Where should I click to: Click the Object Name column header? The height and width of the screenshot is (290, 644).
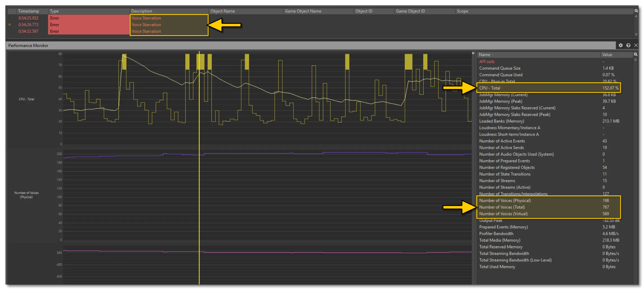222,11
